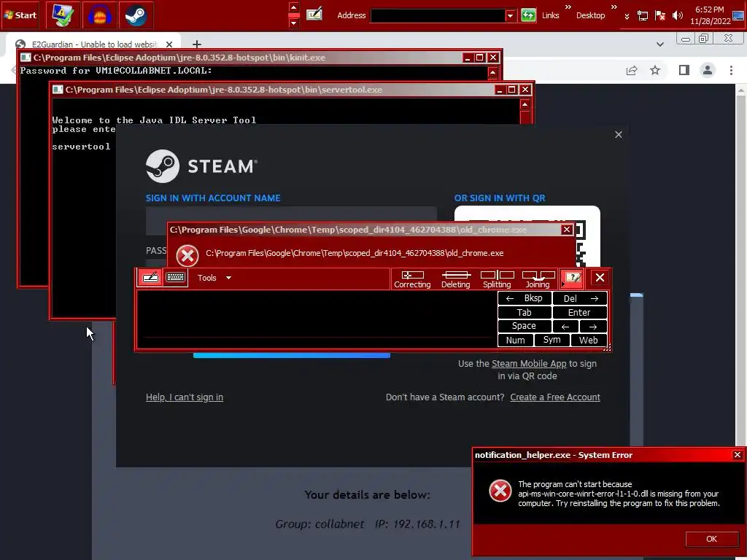Open the Steam Mobile App link

[529, 364]
